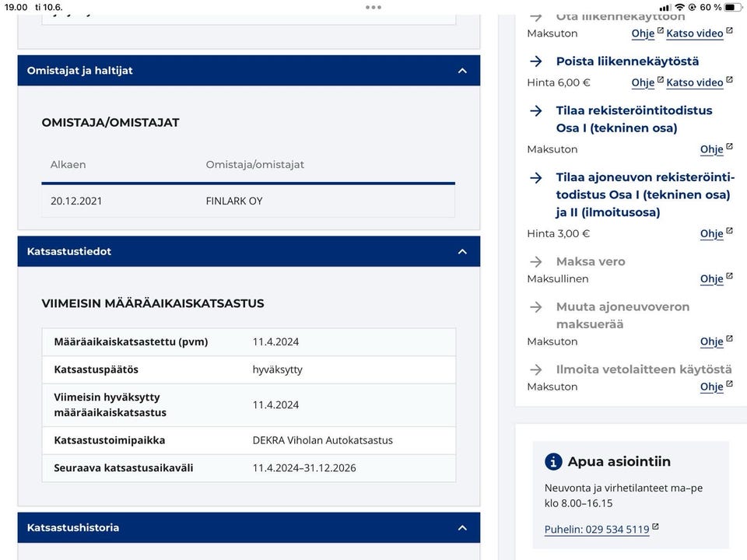Click the VIIMEISIN MÄÄRÄAIKAISKATSASTUS heading

pos(153,303)
